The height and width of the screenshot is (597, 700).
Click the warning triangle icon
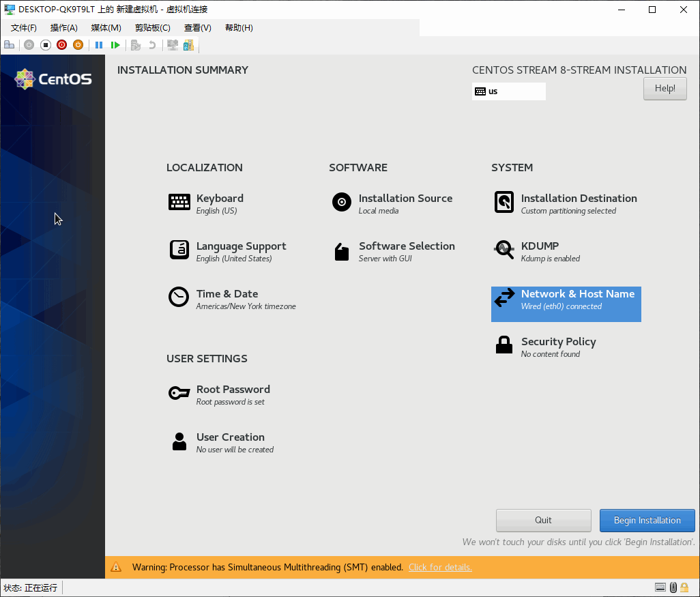click(x=116, y=567)
